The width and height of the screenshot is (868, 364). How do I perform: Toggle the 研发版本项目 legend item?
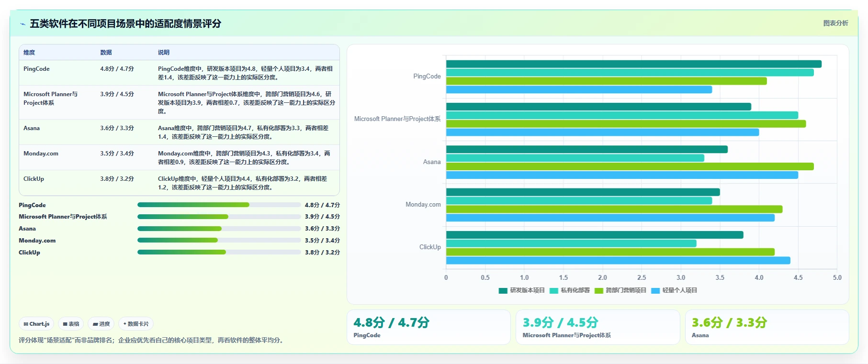tap(522, 290)
